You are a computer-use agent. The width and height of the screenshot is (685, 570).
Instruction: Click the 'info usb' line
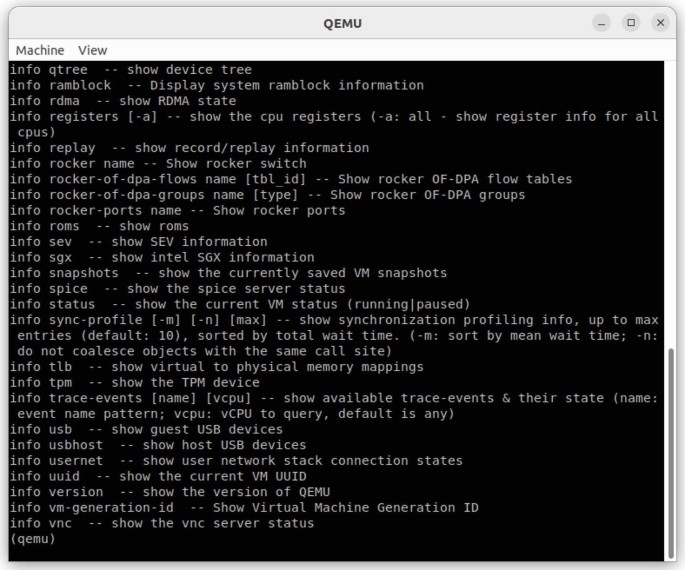tap(146, 429)
